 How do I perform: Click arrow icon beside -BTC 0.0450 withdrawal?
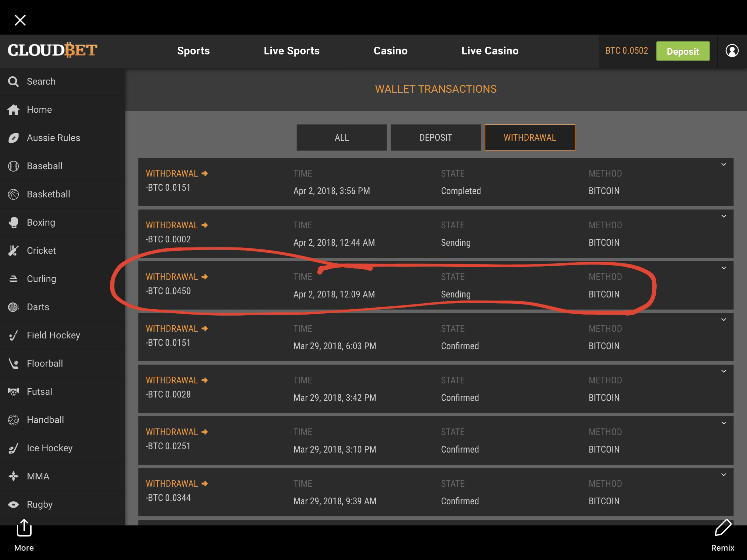point(205,277)
